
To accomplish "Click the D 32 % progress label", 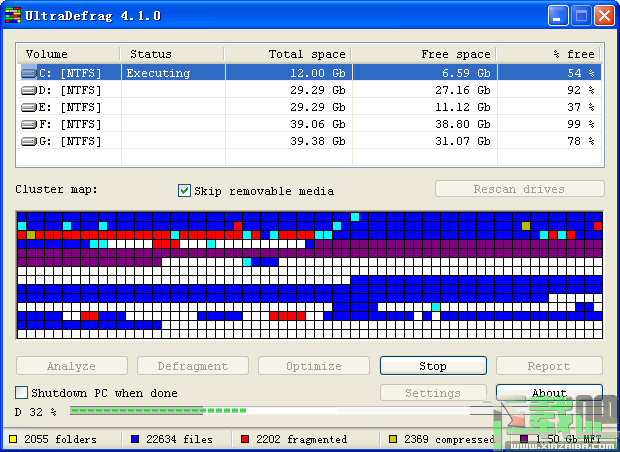I will (x=36, y=412).
